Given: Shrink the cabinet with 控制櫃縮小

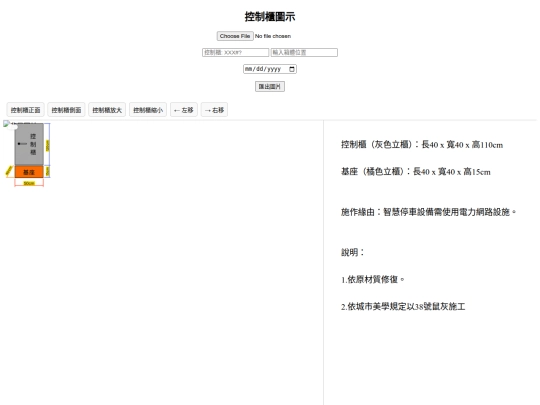Looking at the screenshot, I should [x=148, y=110].
